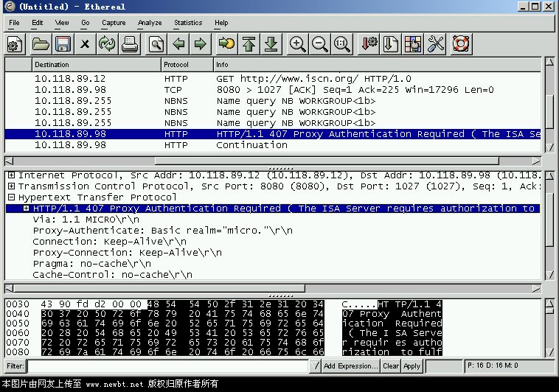Sort by the Info column header
This screenshot has width=559, height=392.
(377, 65)
